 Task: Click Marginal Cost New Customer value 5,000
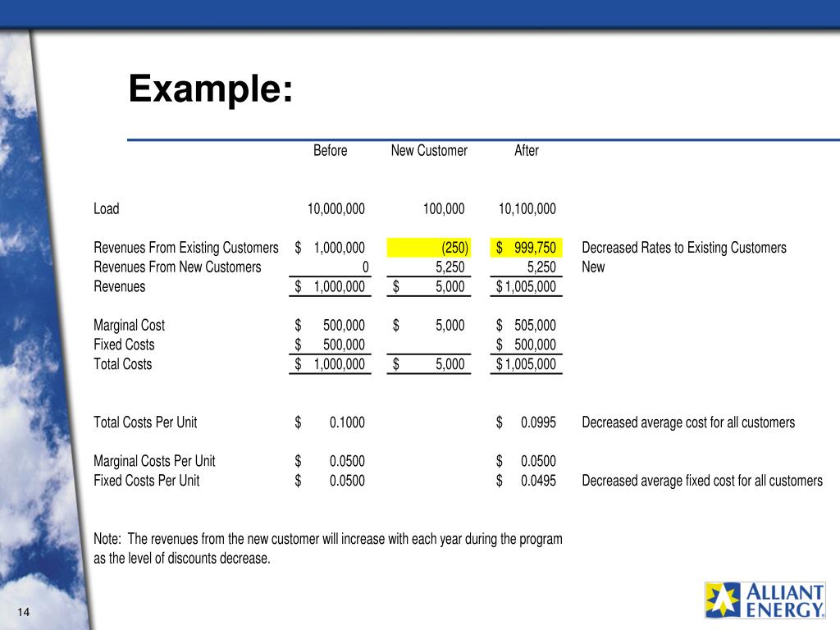tap(429, 325)
